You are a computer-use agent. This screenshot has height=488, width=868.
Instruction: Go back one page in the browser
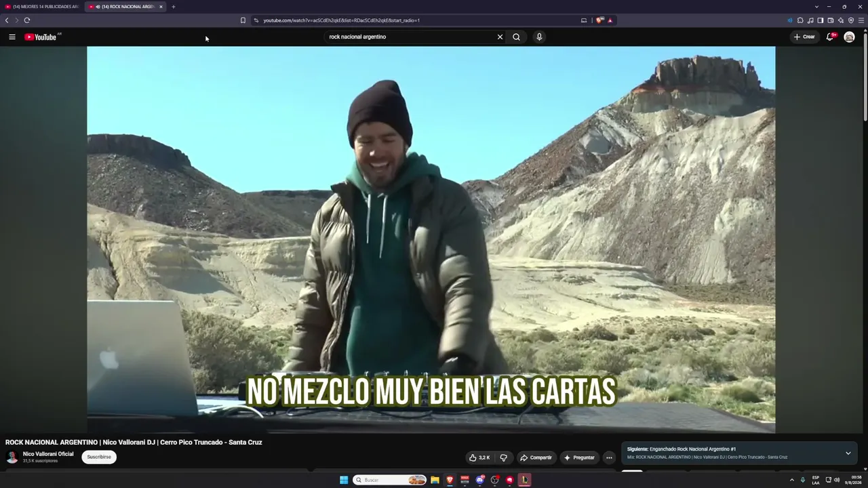click(7, 20)
